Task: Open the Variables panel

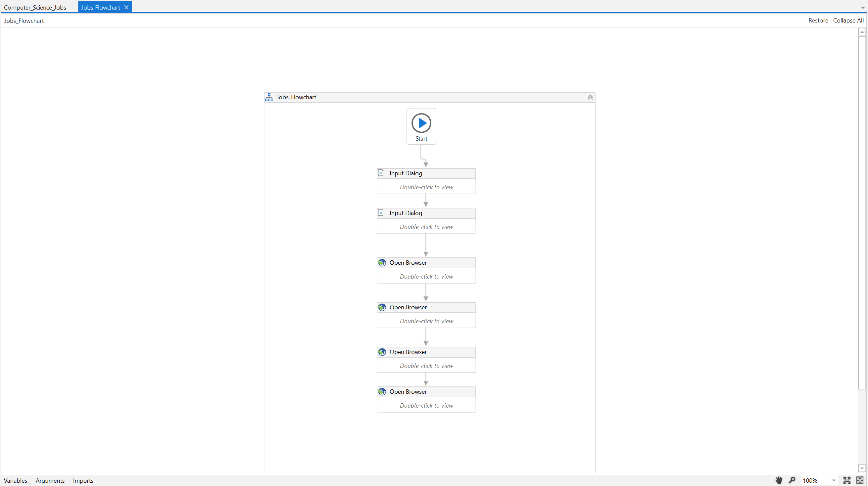Action: point(16,481)
